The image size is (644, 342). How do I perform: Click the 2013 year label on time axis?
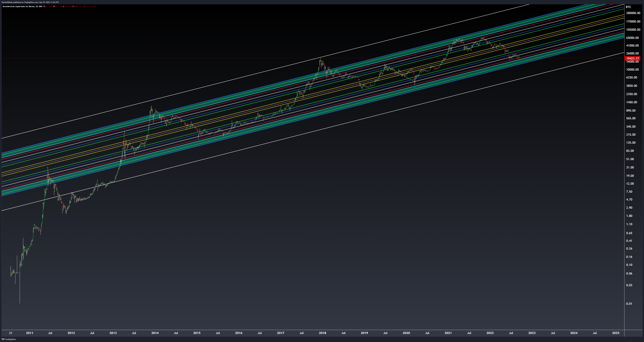click(x=113, y=333)
